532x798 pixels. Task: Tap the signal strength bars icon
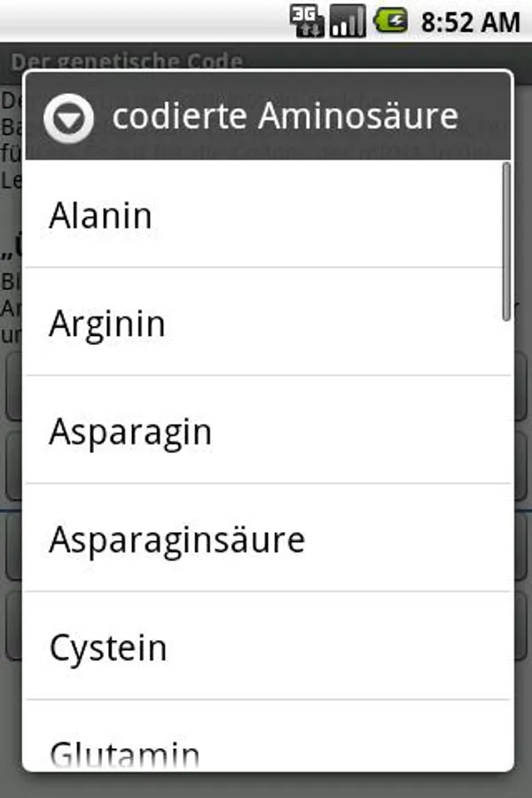coord(347,20)
